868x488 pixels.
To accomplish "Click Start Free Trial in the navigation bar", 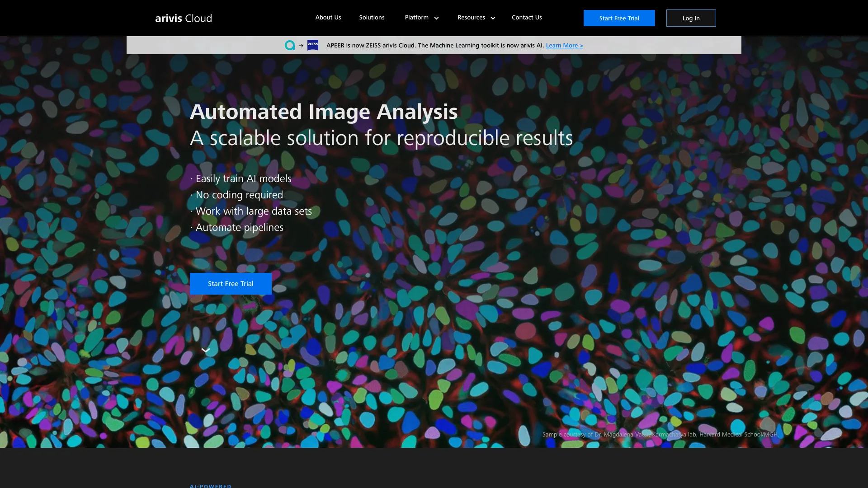I will 619,18.
